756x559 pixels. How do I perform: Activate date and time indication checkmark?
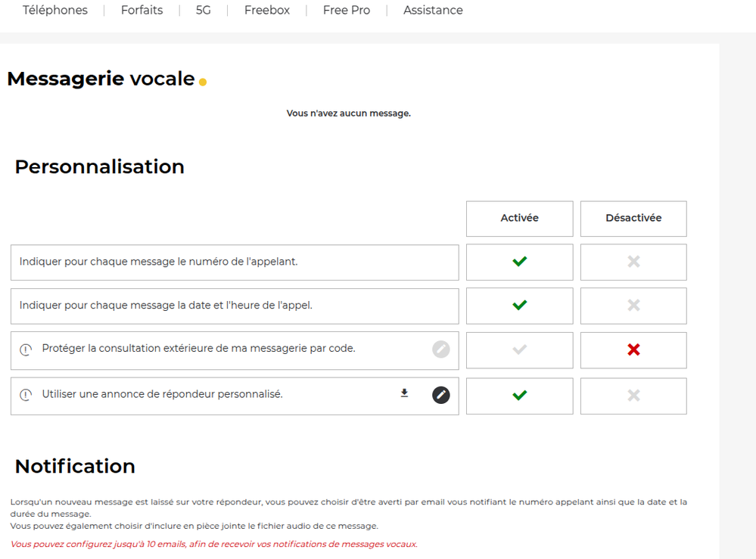click(x=519, y=306)
